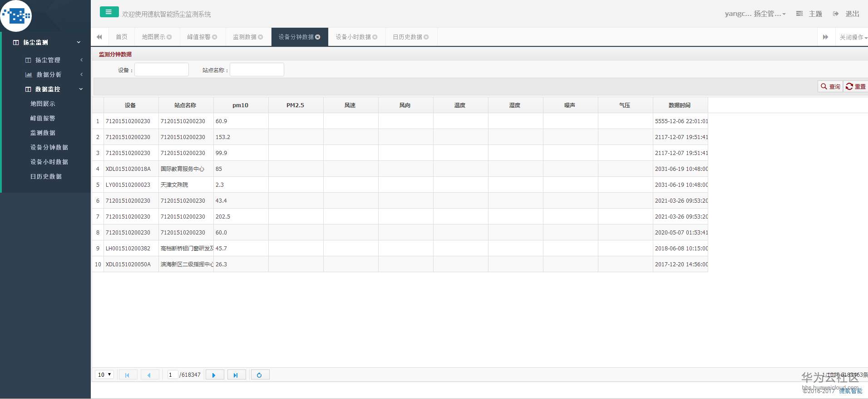Select the row for device LY001510200023
The image size is (868, 399).
click(x=400, y=185)
